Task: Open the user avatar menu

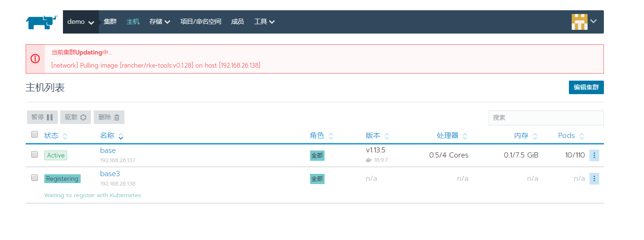Action: click(x=584, y=21)
